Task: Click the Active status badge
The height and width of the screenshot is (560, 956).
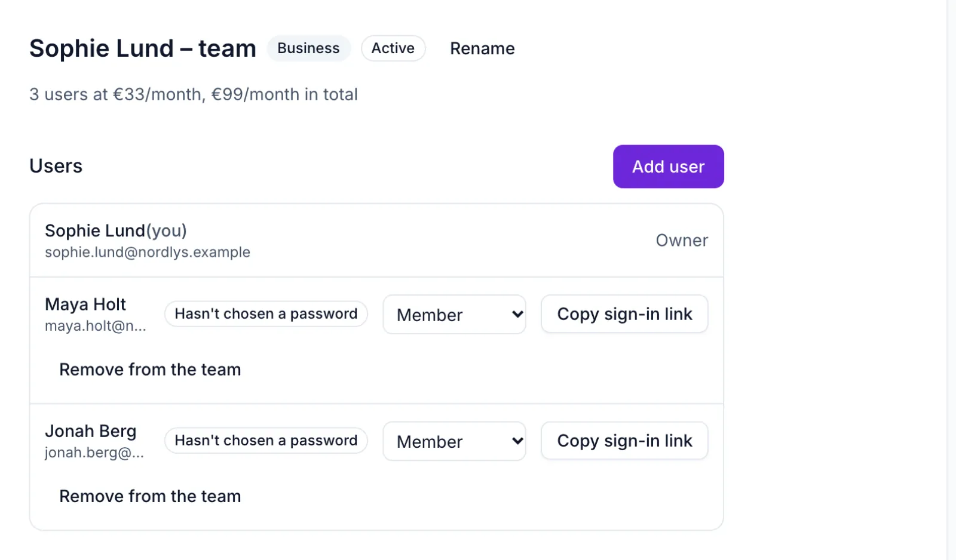Action: tap(393, 48)
